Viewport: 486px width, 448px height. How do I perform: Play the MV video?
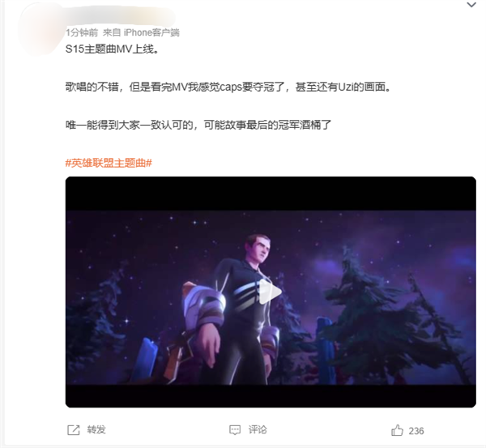[x=271, y=292]
